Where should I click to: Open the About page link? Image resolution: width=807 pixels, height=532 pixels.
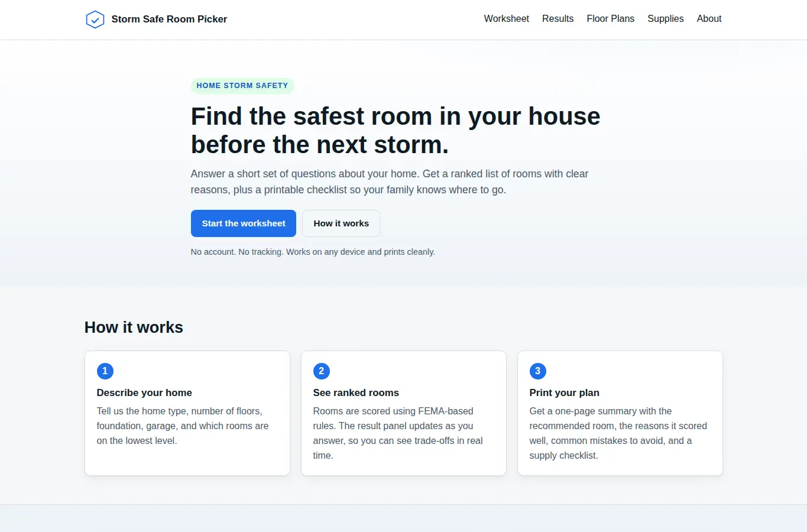[x=709, y=19]
